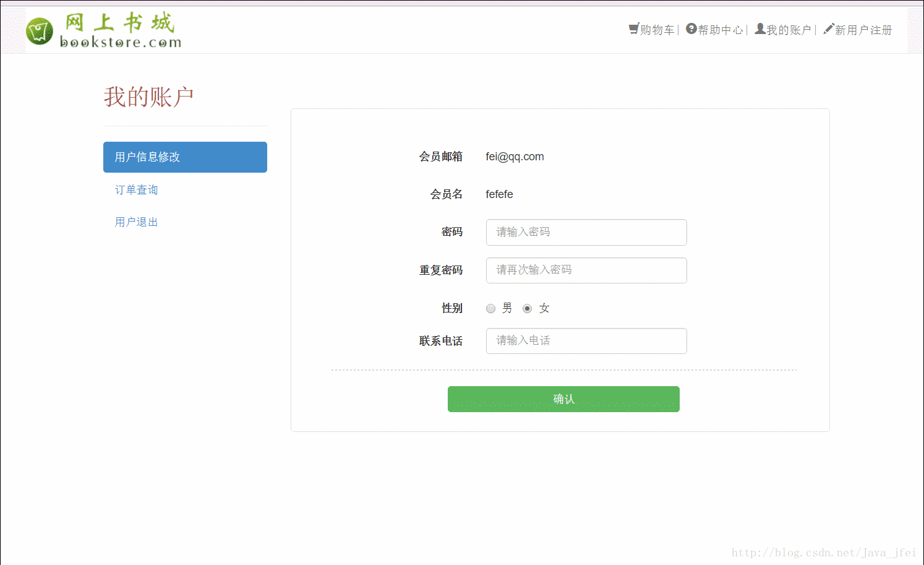Click the email value fei@qq.com

[515, 157]
